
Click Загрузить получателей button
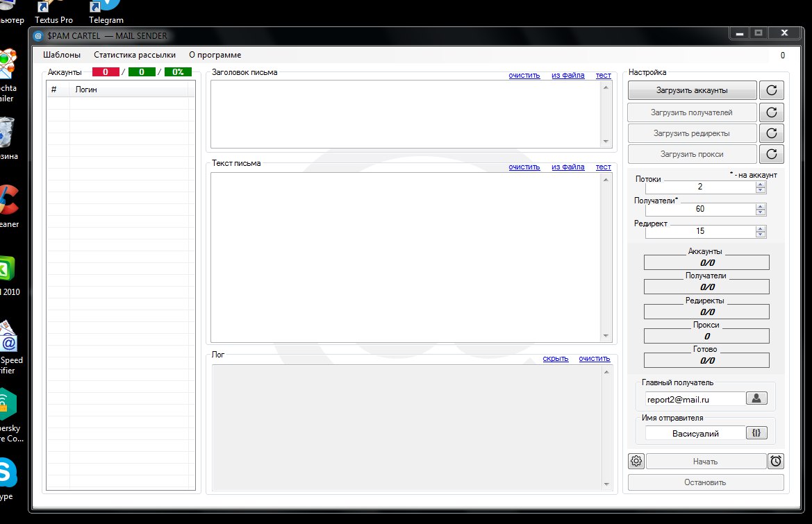pyautogui.click(x=692, y=112)
